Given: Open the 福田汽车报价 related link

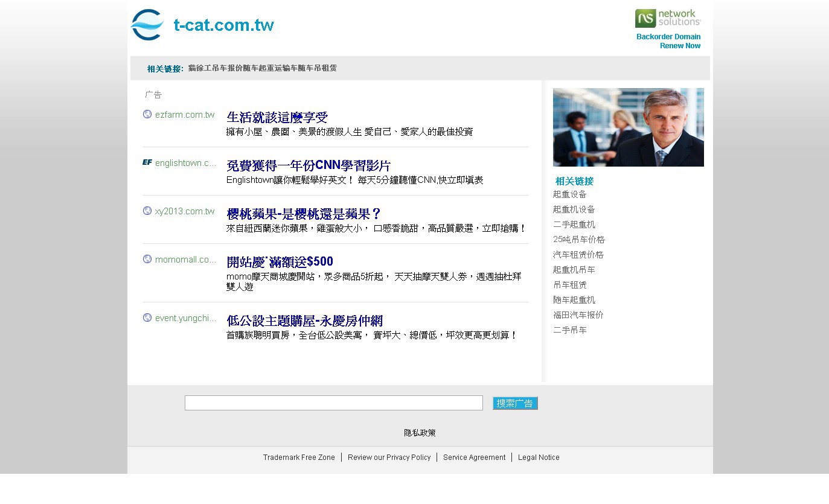Looking at the screenshot, I should pos(578,315).
